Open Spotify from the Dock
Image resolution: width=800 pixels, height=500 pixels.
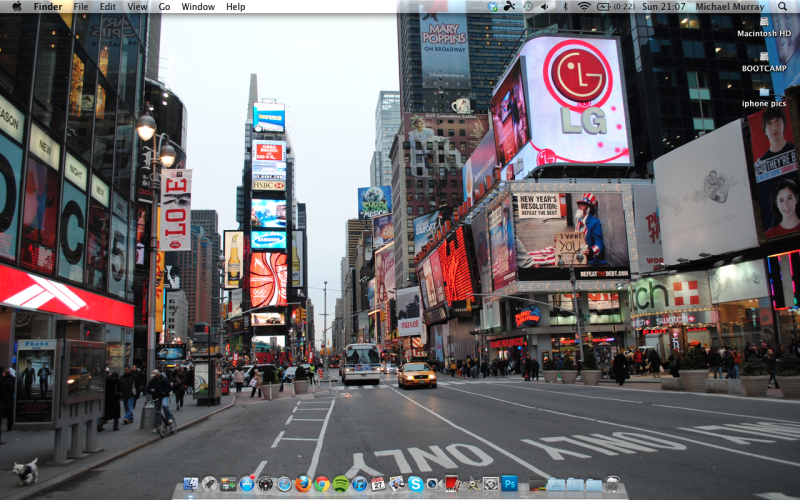pos(340,483)
